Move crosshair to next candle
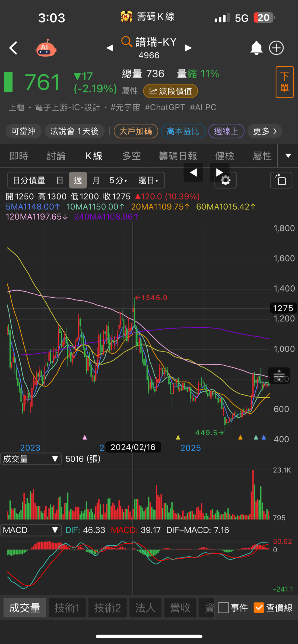Screen dimensions: 298x644 click(x=220, y=172)
